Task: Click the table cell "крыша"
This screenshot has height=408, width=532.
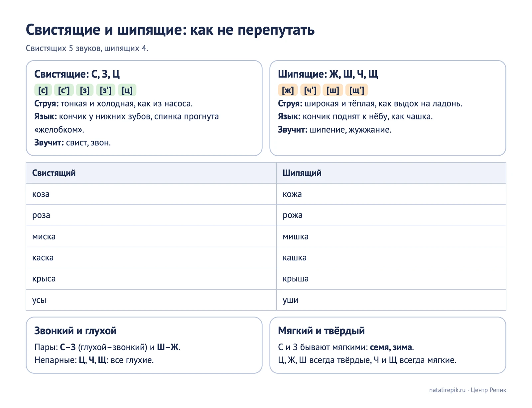Action: point(391,279)
